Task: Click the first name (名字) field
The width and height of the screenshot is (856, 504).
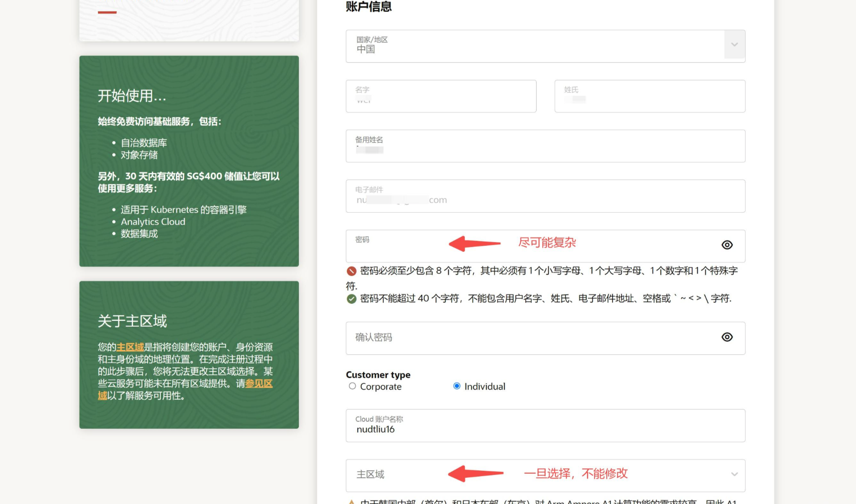Action: point(441,96)
